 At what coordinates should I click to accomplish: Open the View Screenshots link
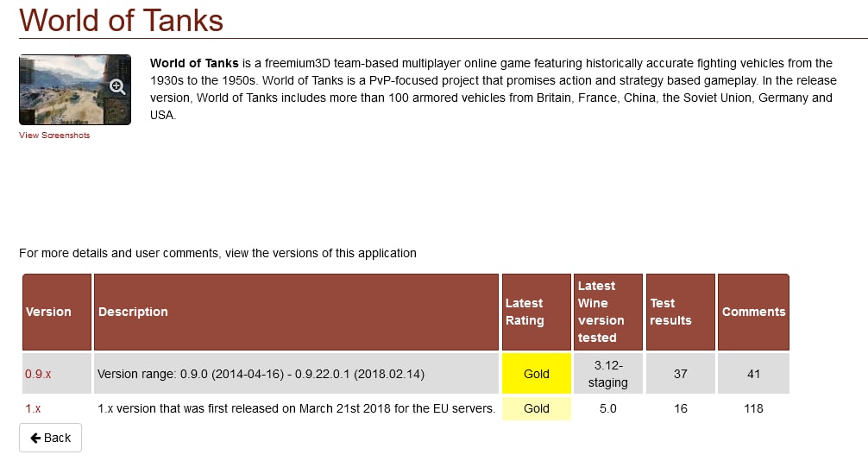click(54, 136)
